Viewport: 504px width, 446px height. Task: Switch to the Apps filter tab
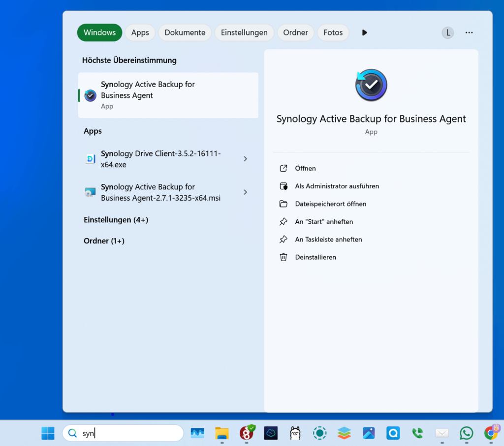(140, 32)
